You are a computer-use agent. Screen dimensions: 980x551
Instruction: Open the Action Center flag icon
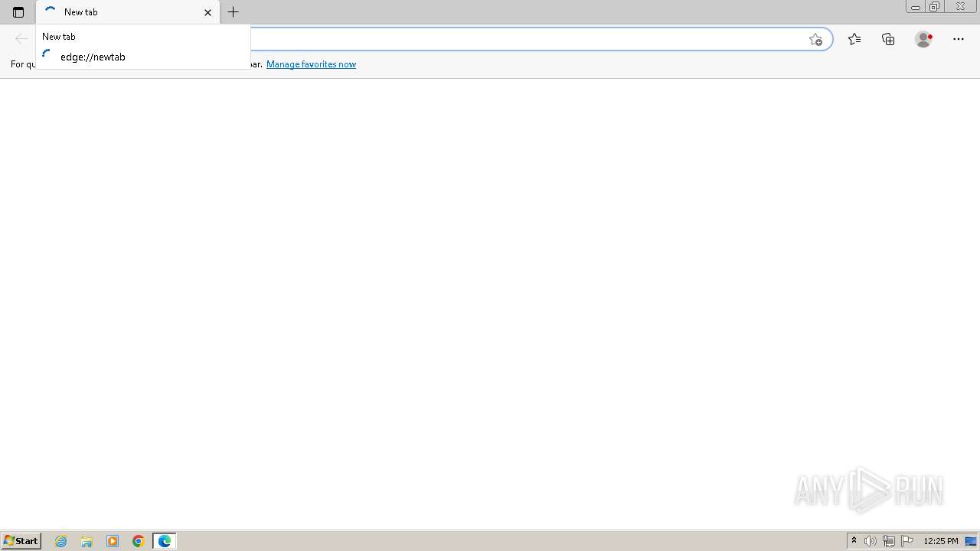(x=907, y=541)
